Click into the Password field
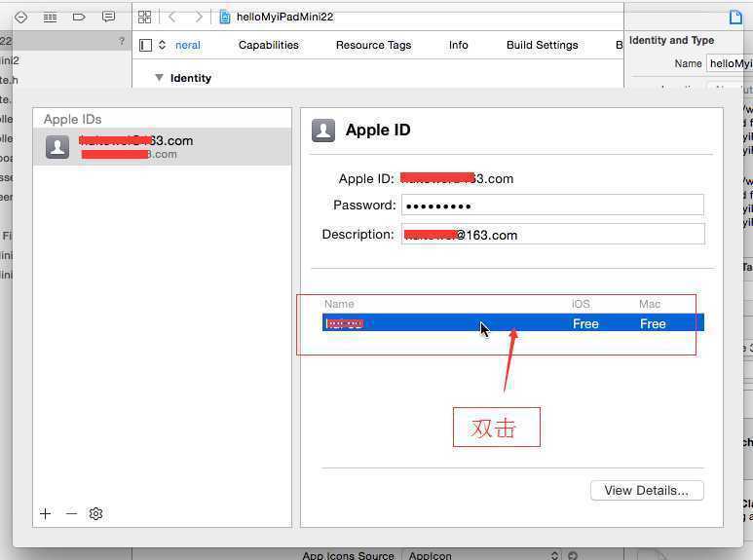 (x=552, y=205)
